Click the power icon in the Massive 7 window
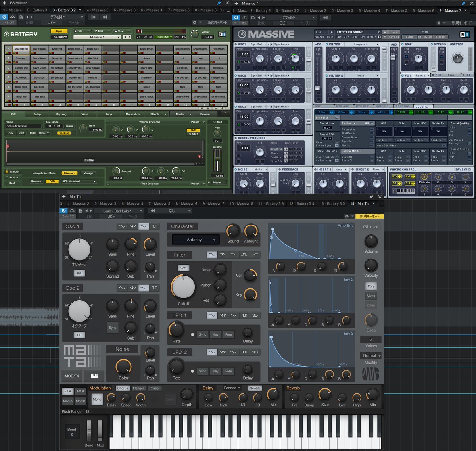 (x=236, y=17)
